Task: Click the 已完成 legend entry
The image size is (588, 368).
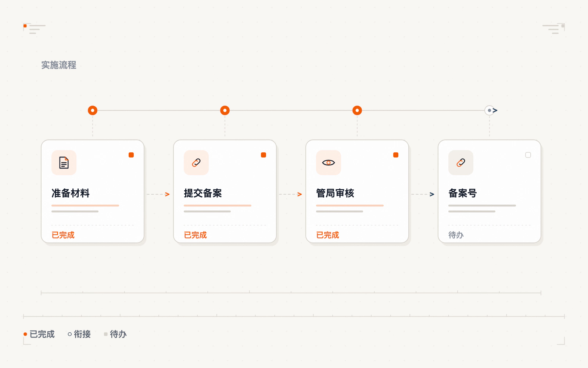Action: point(39,334)
